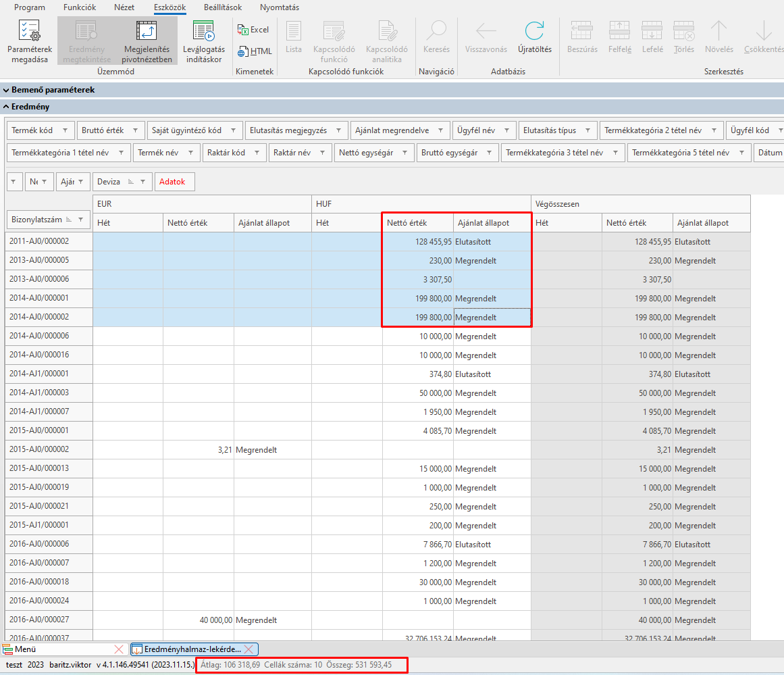Open the Deviza column field dropdown
This screenshot has height=675, width=784.
(x=144, y=182)
